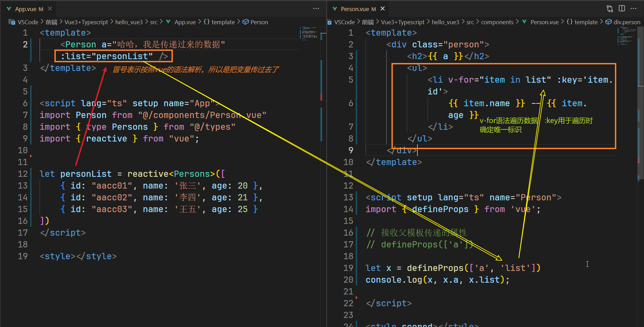Open More Actions menu in right editor group
Viewport: 644px width, 327px height.
634,9
